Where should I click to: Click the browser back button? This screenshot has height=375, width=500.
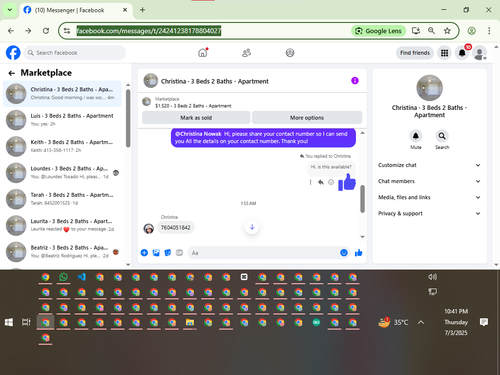tap(11, 31)
